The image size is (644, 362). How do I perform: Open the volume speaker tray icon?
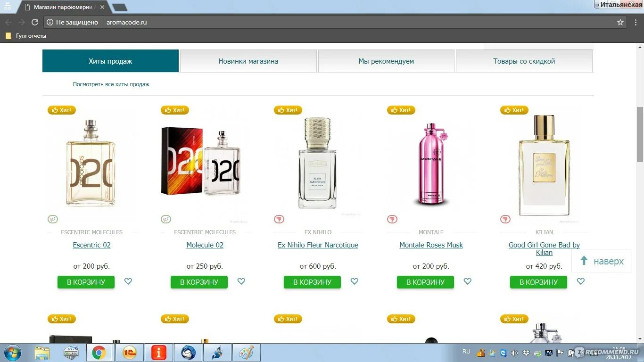click(514, 353)
